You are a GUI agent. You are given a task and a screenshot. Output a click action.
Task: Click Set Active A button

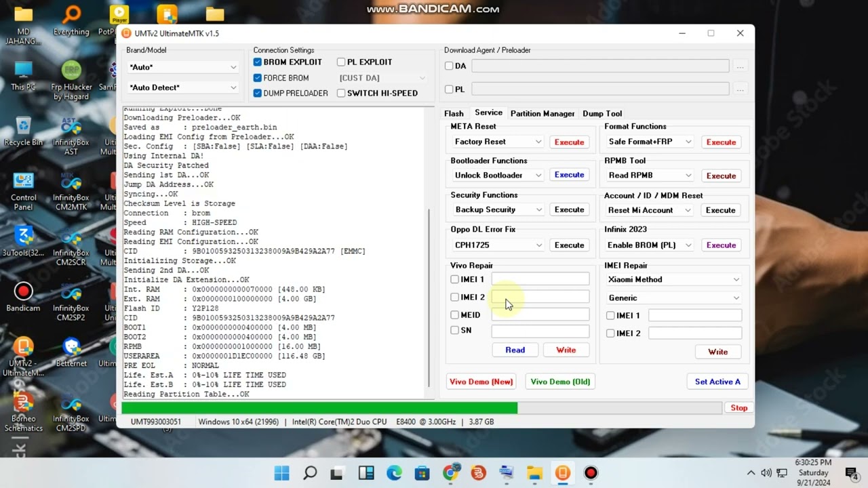tap(717, 382)
